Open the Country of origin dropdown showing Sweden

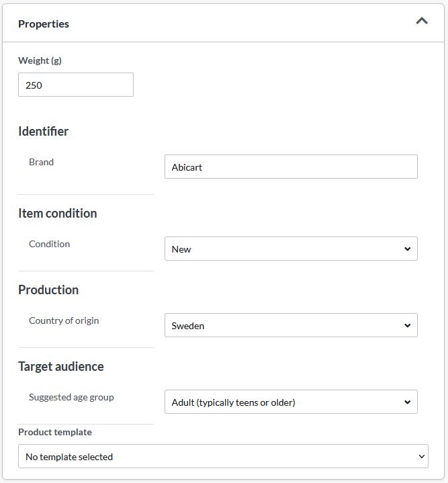(291, 325)
